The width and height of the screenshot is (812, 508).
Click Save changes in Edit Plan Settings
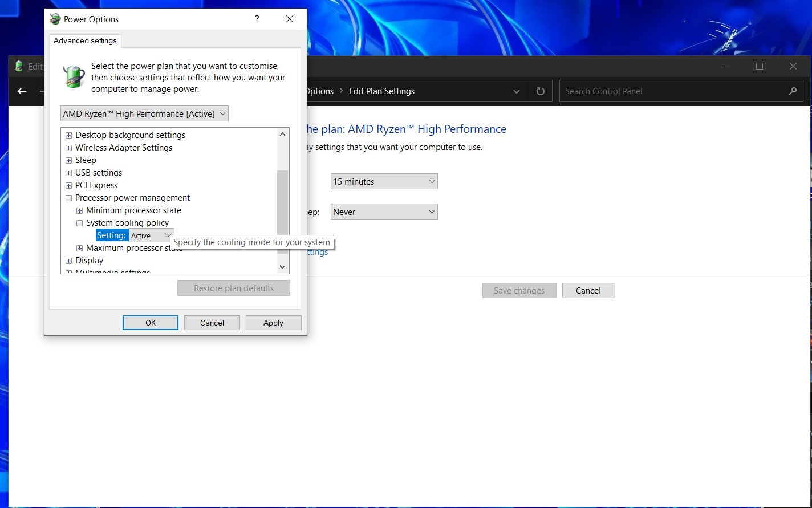tap(519, 290)
